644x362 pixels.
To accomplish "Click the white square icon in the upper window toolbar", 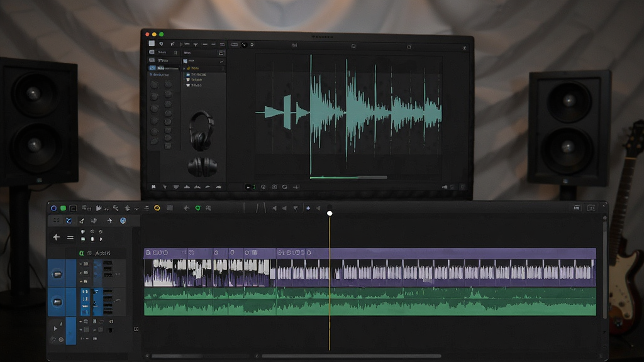I will (x=152, y=43).
